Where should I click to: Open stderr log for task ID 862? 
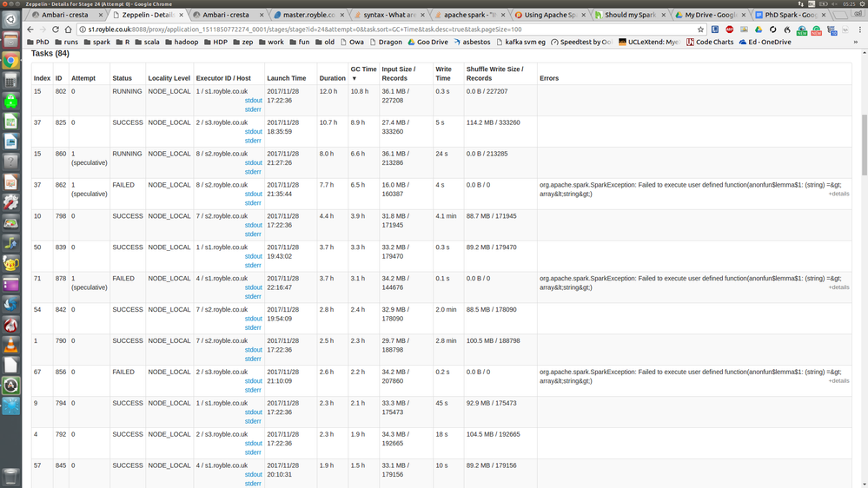tap(253, 203)
